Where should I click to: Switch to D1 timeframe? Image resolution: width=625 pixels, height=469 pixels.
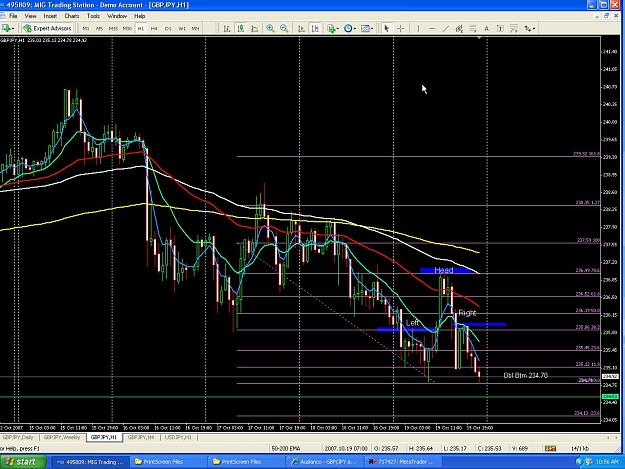pos(168,28)
